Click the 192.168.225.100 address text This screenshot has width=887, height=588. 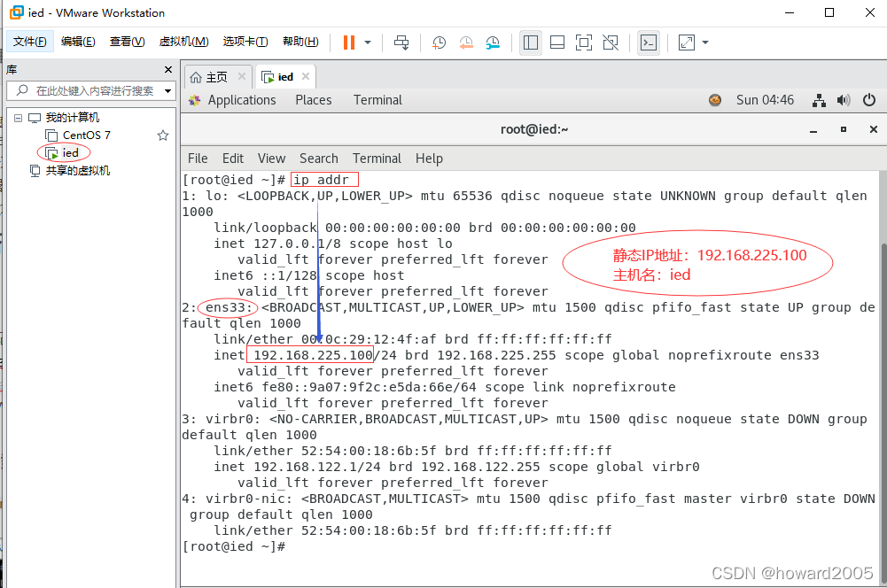coord(313,355)
